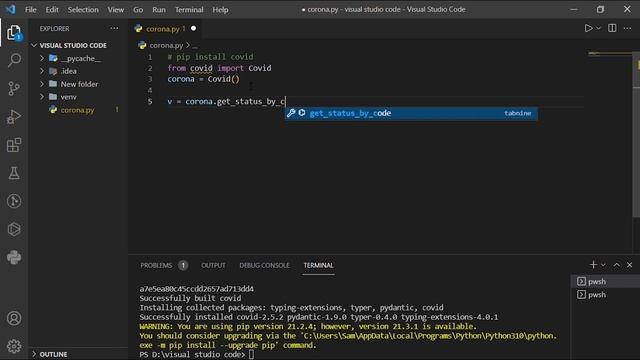This screenshot has height=360, width=640.
Task: Close the terminal panel
Action: [629, 265]
